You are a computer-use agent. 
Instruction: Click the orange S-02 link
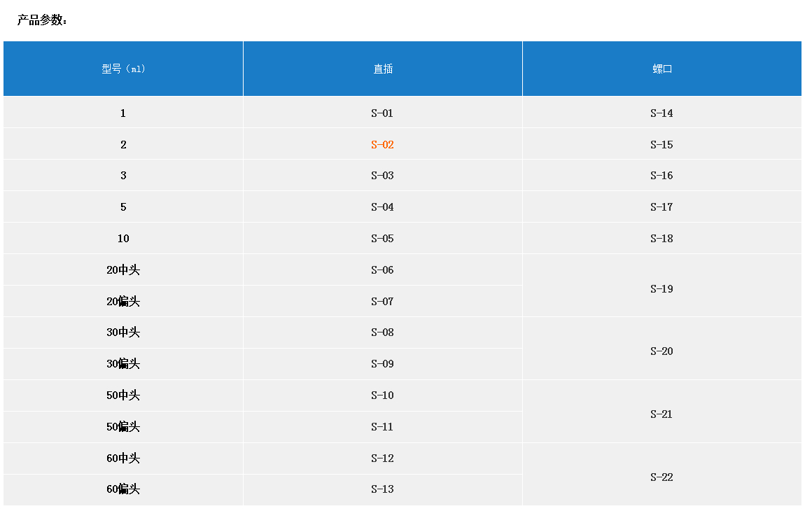(382, 145)
